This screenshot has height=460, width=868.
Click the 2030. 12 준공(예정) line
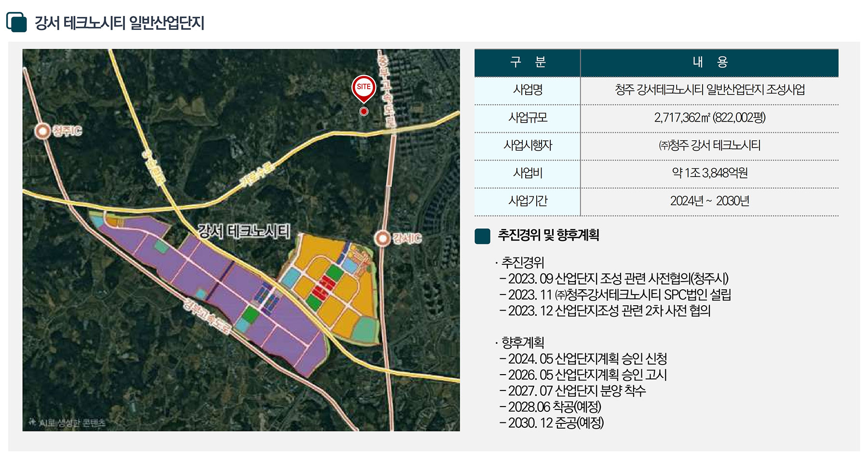click(552, 422)
